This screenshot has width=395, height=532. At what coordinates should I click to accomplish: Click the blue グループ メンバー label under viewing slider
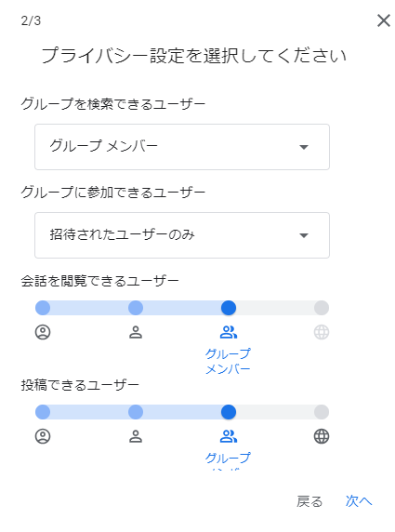point(228,361)
